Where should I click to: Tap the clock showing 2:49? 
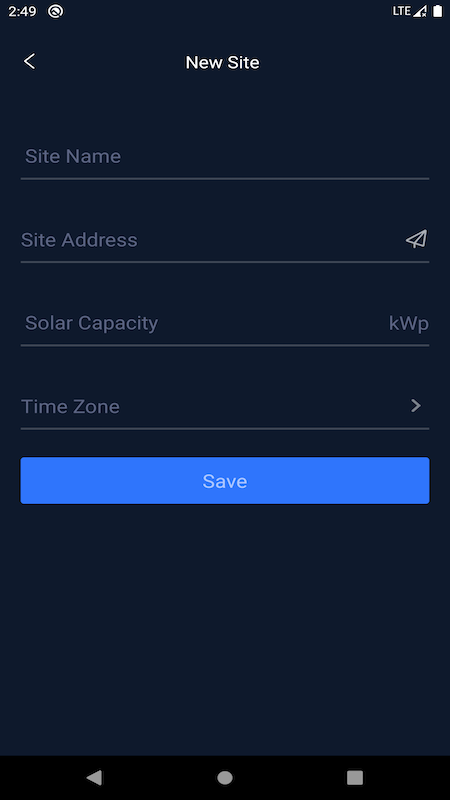point(22,11)
